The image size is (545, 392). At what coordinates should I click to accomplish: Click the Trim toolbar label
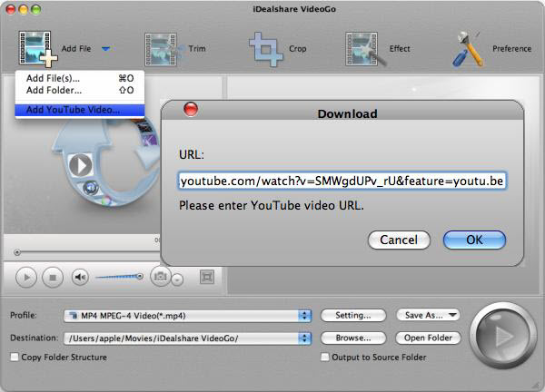click(197, 49)
